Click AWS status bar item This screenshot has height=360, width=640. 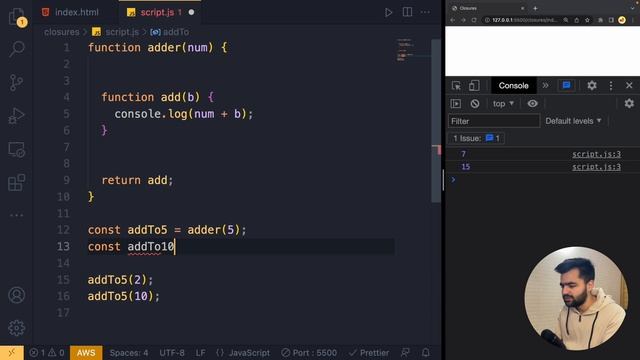[86, 353]
